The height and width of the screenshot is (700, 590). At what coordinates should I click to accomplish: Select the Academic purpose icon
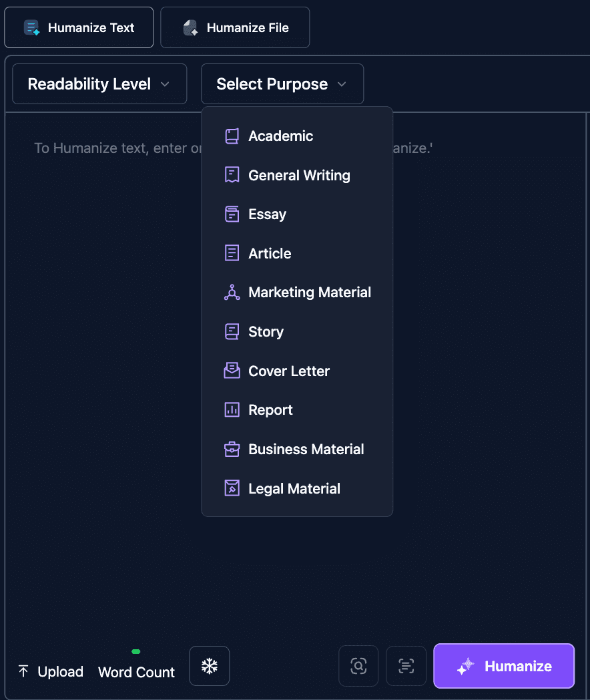(232, 136)
